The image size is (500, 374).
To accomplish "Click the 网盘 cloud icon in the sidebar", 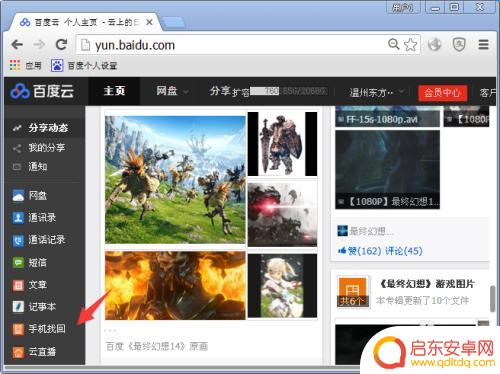I will point(18,196).
